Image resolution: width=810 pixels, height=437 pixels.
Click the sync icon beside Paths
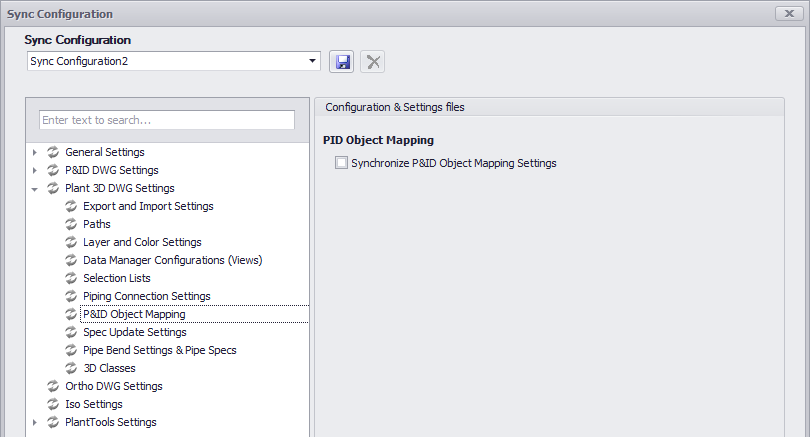[71, 224]
